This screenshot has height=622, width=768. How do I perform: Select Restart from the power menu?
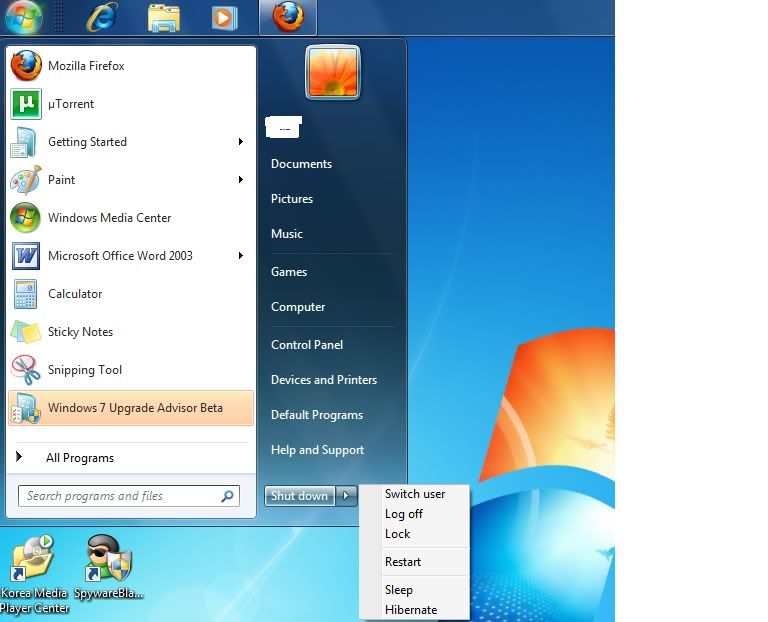coord(403,562)
